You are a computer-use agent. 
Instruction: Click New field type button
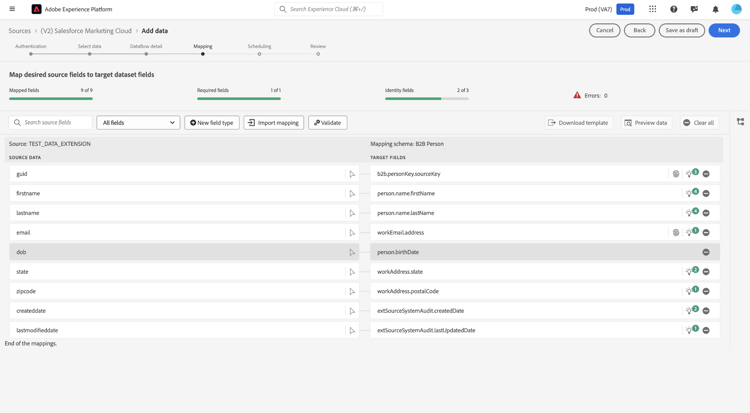pyautogui.click(x=212, y=123)
